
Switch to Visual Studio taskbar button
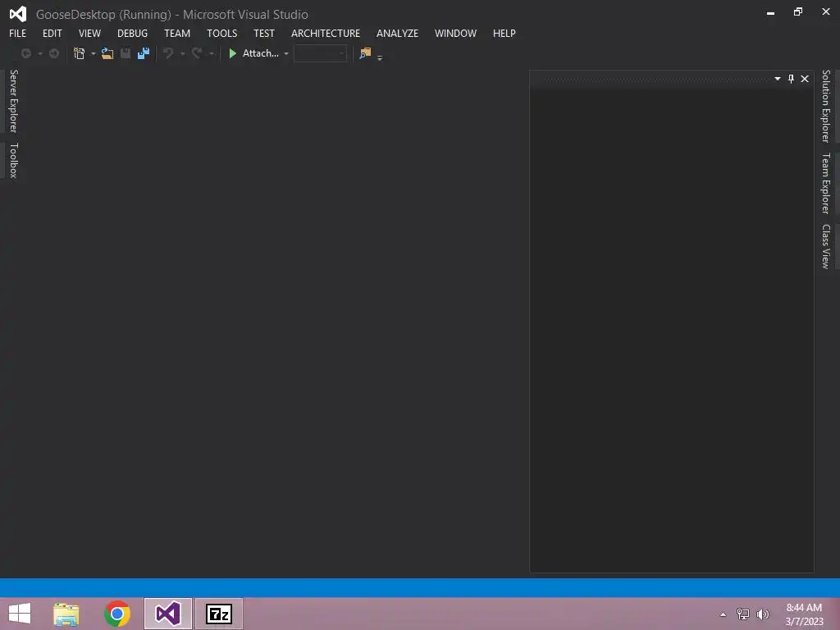click(x=167, y=614)
